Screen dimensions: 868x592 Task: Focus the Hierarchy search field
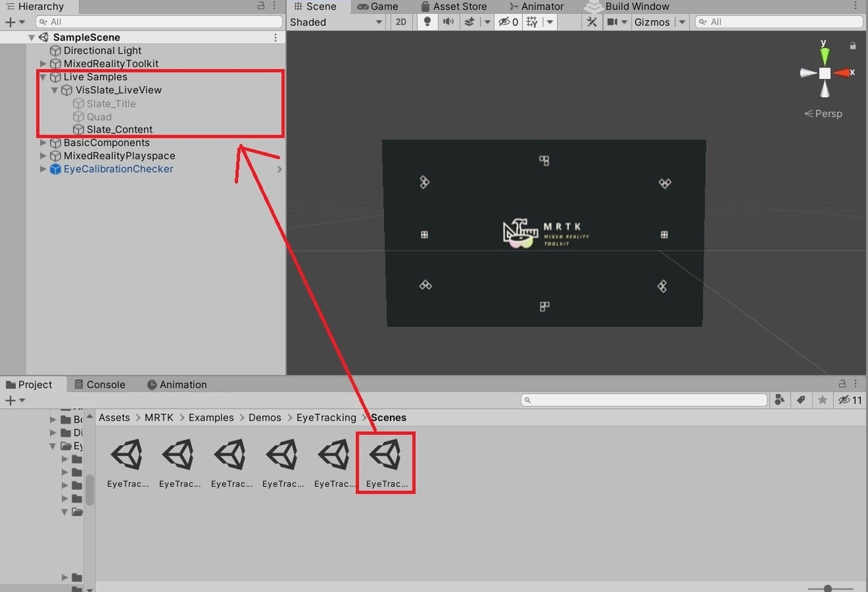158,22
